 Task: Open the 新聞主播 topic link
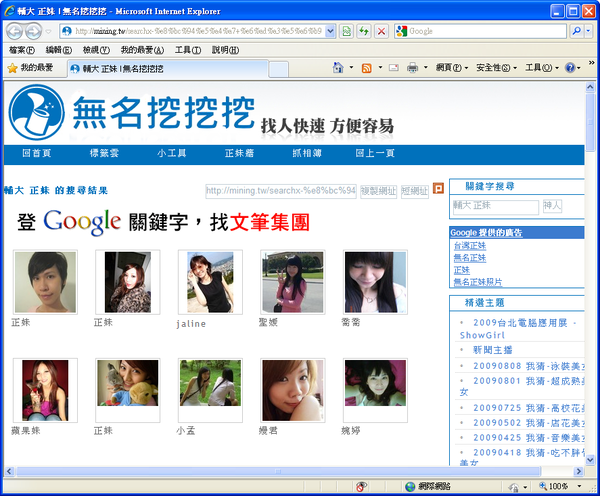click(x=492, y=350)
